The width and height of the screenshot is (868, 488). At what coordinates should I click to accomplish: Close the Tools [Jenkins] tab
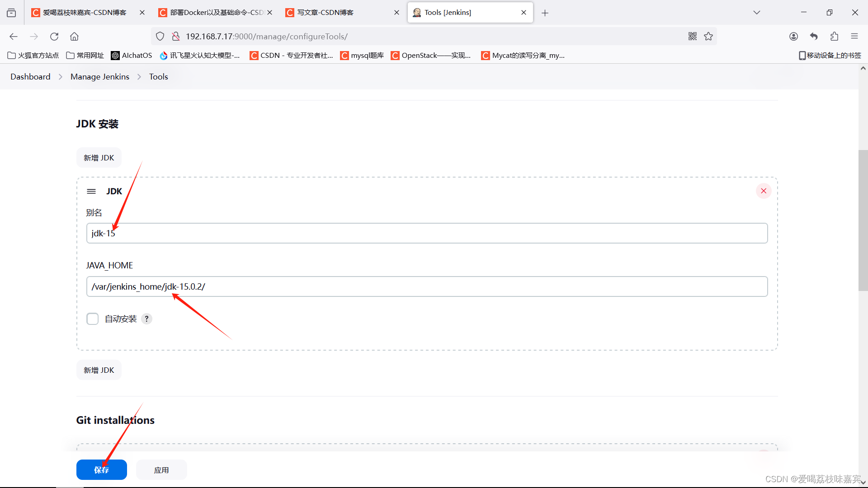click(x=524, y=13)
